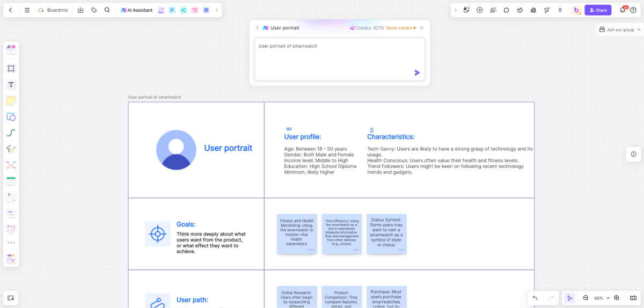Select the Shape tool
Screen dimensions: 644x308
pos(11,116)
